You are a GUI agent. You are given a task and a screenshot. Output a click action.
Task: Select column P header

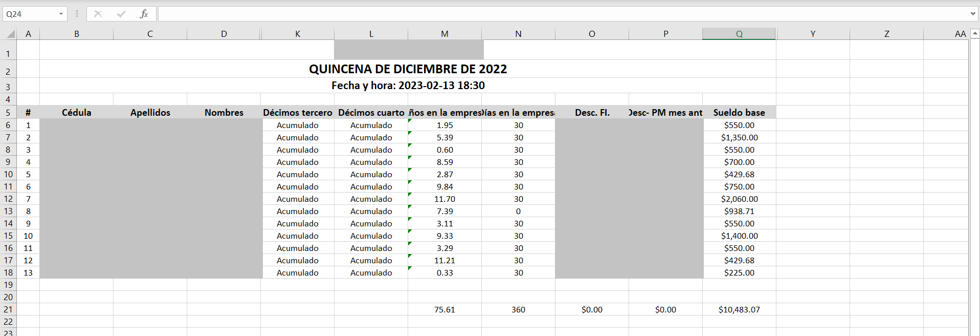pyautogui.click(x=666, y=34)
